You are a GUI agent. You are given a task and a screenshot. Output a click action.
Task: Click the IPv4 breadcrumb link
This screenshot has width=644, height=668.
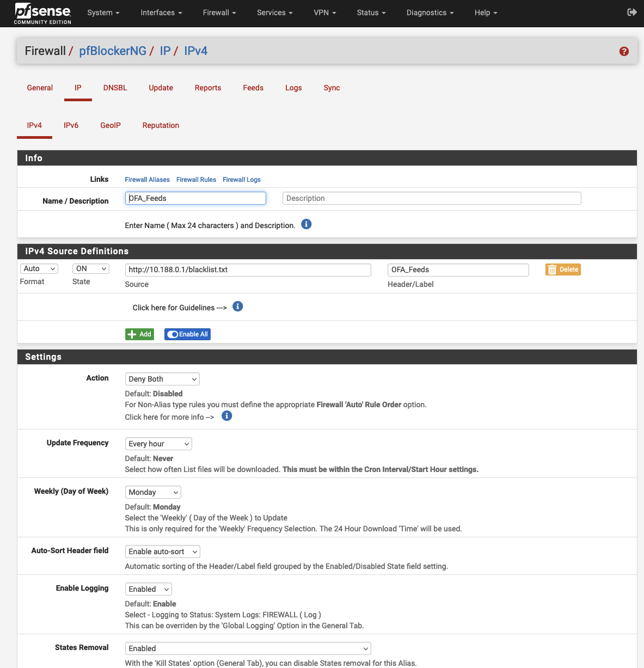pyautogui.click(x=195, y=51)
